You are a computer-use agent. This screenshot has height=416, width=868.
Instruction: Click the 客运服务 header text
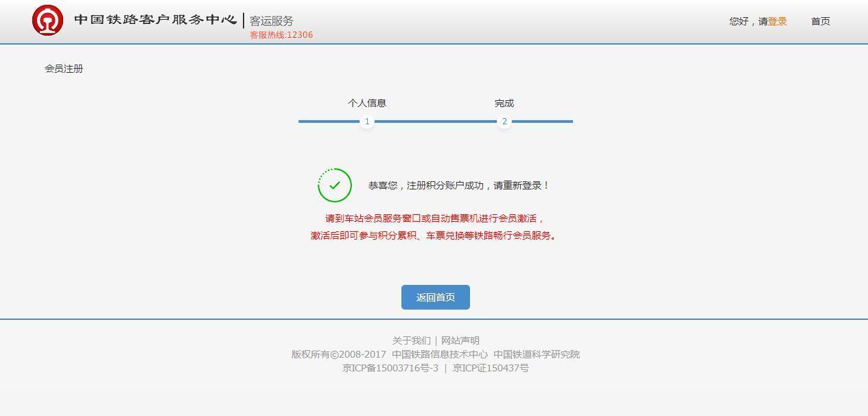tap(272, 21)
